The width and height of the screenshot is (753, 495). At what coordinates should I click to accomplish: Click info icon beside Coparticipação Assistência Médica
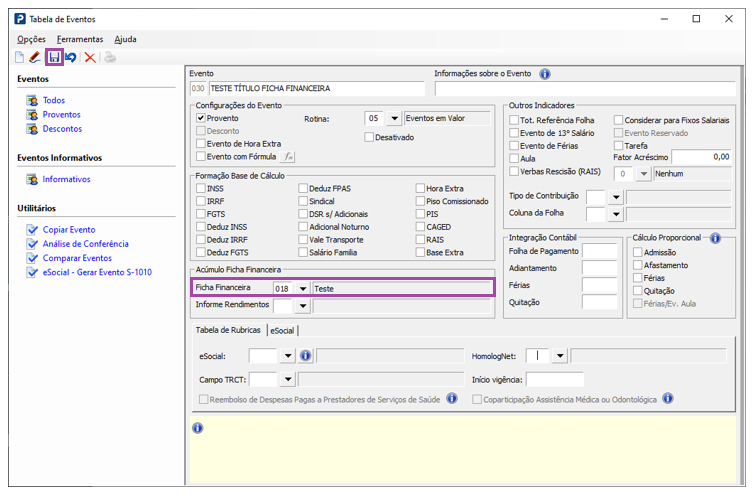(x=667, y=399)
